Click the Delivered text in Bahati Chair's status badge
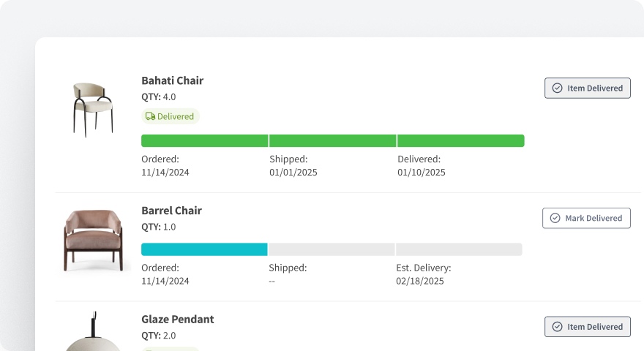This screenshot has width=644, height=351. tap(176, 116)
